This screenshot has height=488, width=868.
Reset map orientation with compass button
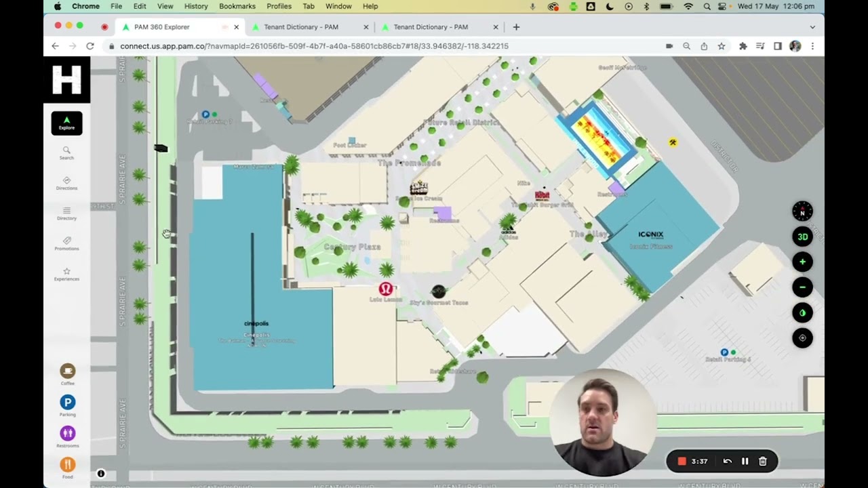coord(802,211)
